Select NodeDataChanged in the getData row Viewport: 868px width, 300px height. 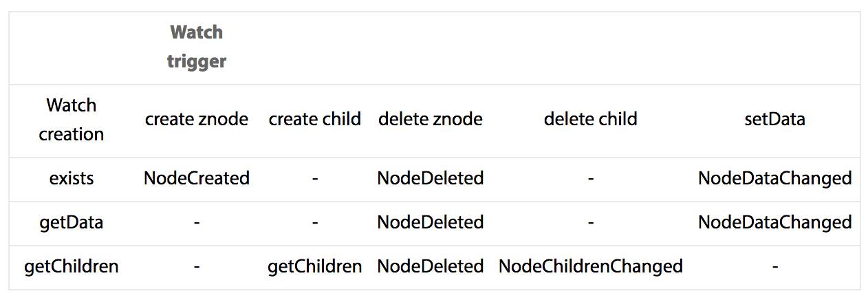[x=774, y=222]
